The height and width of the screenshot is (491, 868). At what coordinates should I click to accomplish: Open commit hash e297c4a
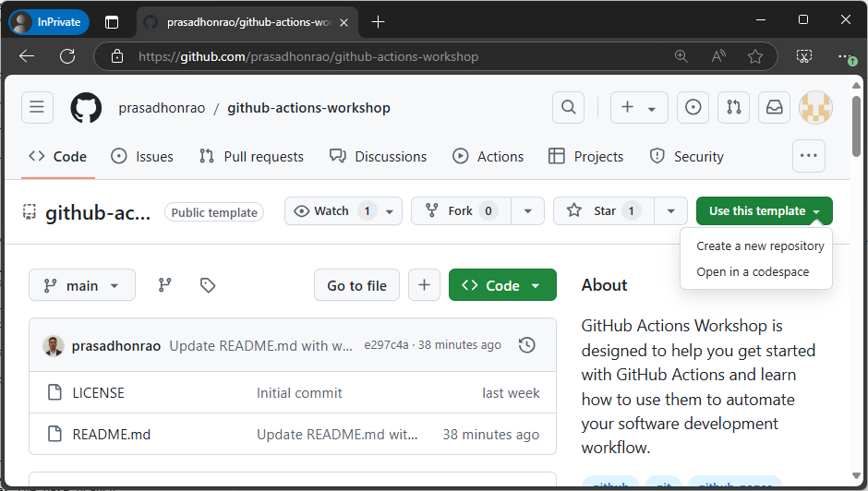[386, 345]
